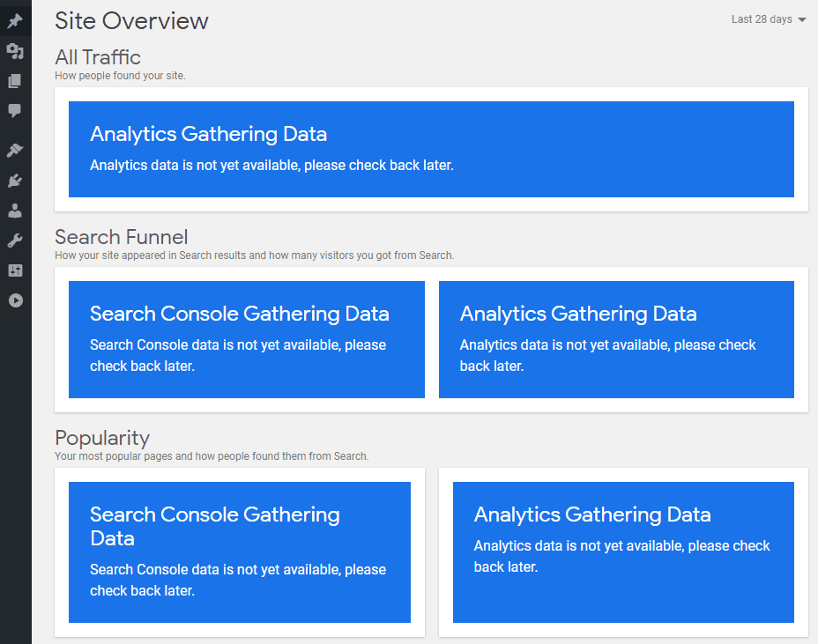Open Comments via the speech bubble icon
This screenshot has height=644, width=818.
coord(14,110)
